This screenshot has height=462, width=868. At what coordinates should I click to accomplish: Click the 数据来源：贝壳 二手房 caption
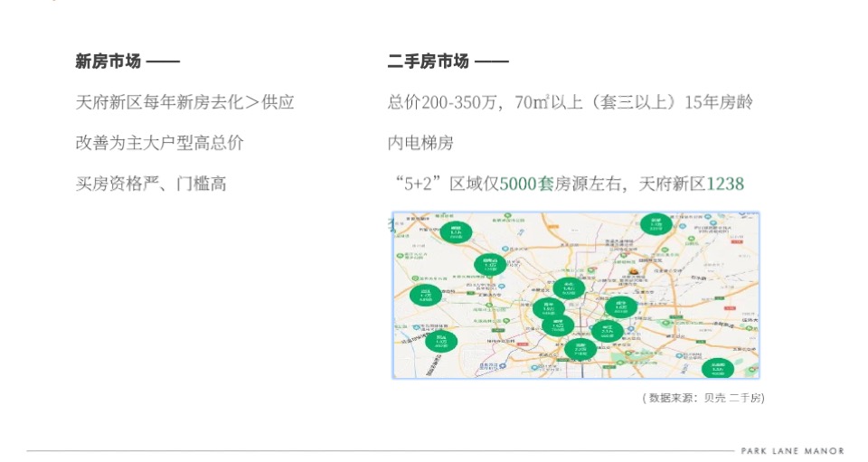703,398
